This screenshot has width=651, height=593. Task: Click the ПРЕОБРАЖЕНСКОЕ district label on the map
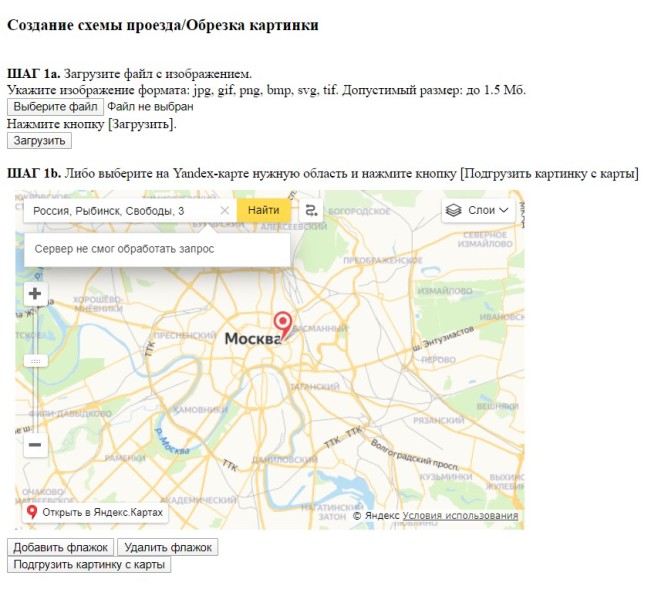[382, 260]
